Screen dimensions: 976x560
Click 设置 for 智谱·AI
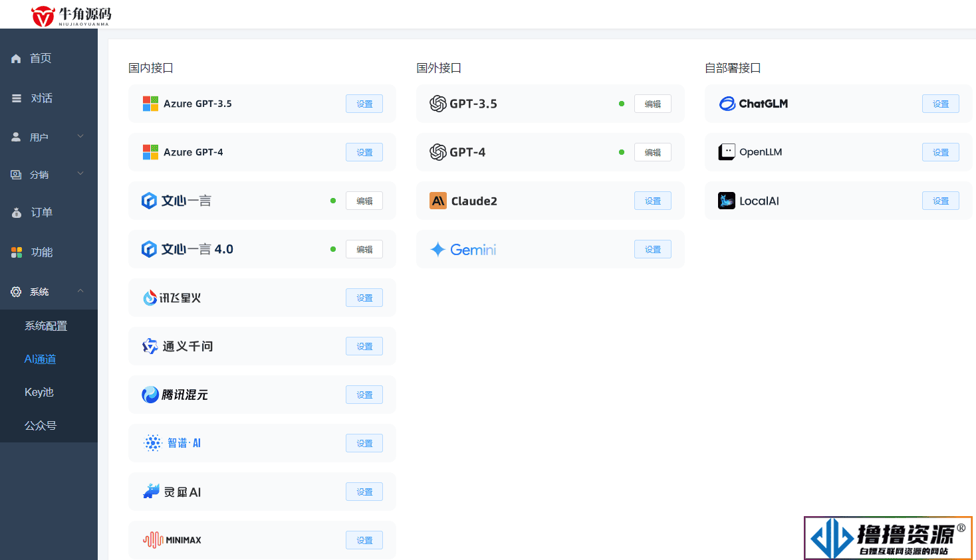coord(364,443)
